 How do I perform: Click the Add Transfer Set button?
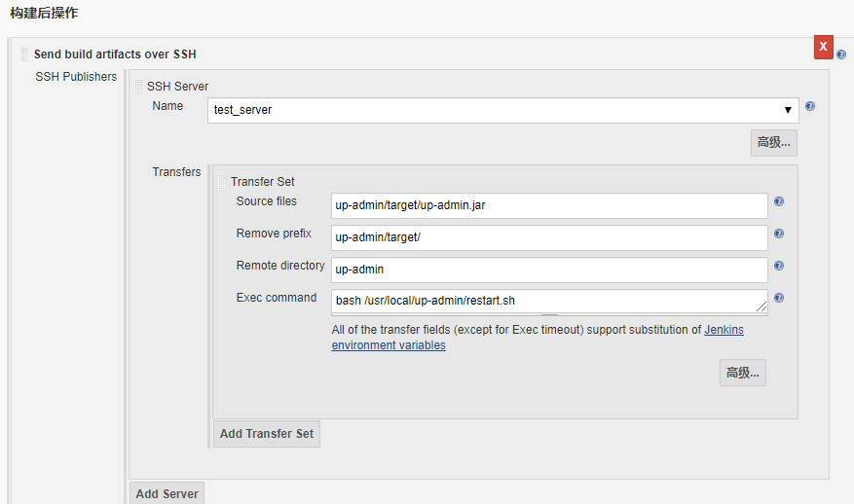pos(267,434)
